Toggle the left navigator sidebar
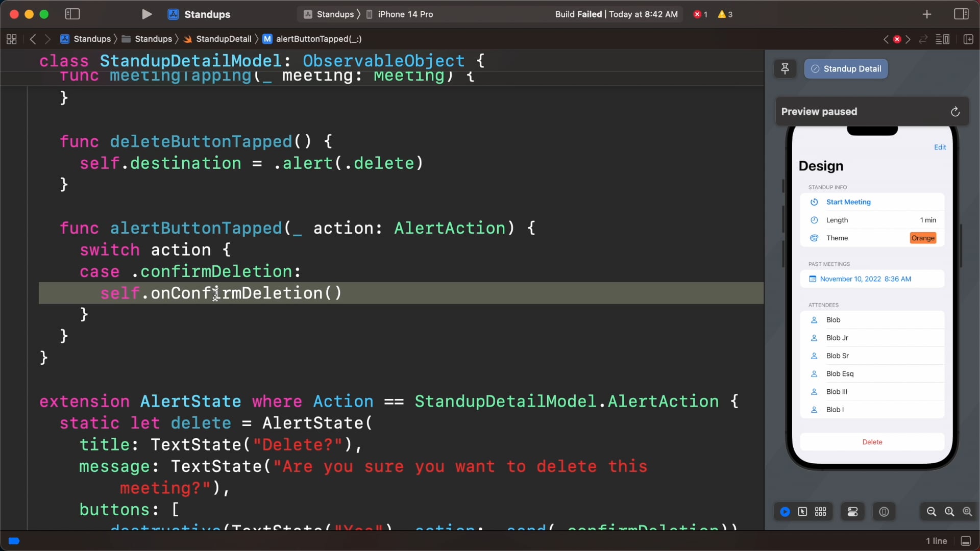The width and height of the screenshot is (980, 551). 72,14
